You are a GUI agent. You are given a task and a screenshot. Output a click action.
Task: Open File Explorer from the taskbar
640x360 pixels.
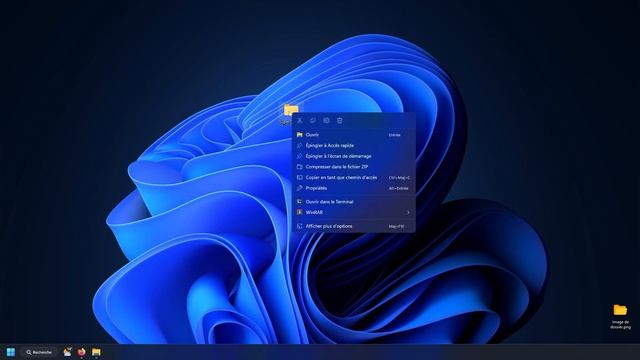tap(96, 352)
